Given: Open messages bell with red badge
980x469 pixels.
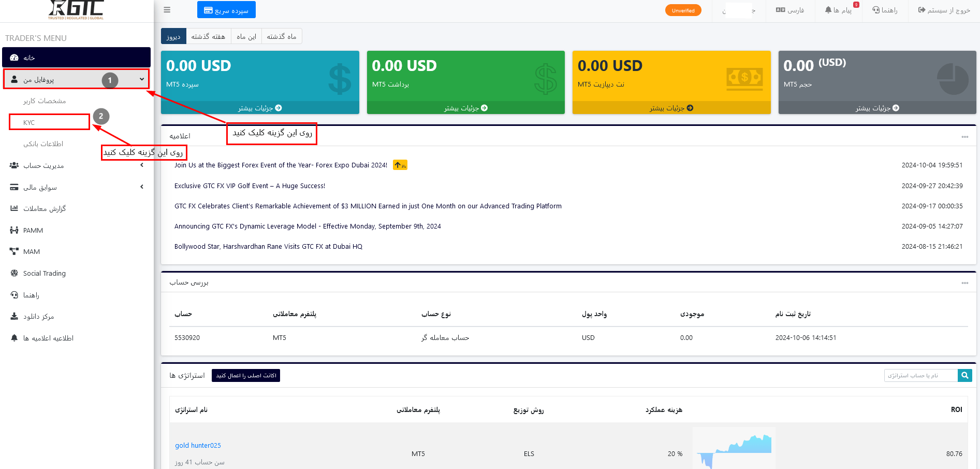Looking at the screenshot, I should (x=839, y=10).
